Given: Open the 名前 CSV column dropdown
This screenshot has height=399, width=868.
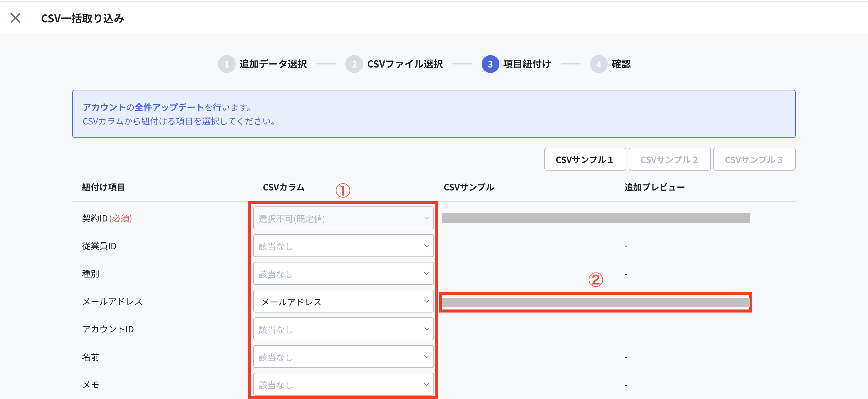Looking at the screenshot, I should [x=343, y=357].
